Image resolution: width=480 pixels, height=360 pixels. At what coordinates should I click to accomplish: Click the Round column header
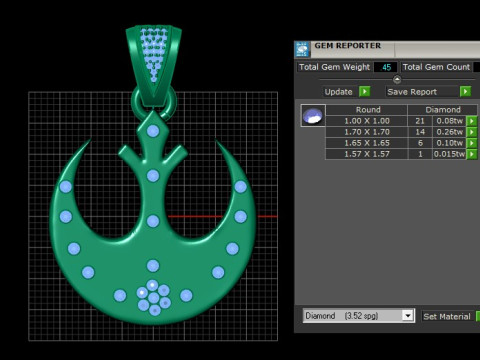point(368,110)
